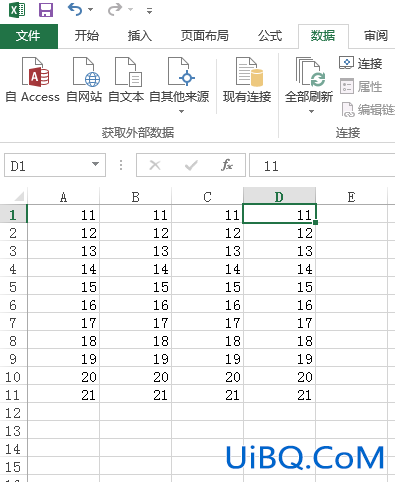
Task: Click cell D11 containing 21
Action: pos(279,394)
